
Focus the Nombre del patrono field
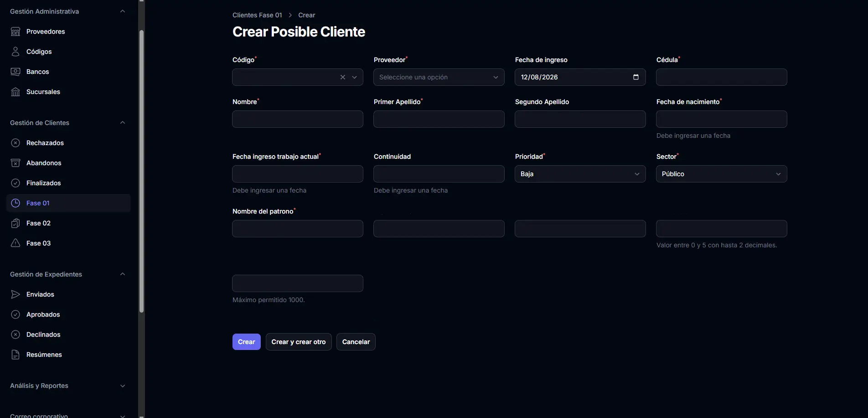298,229
